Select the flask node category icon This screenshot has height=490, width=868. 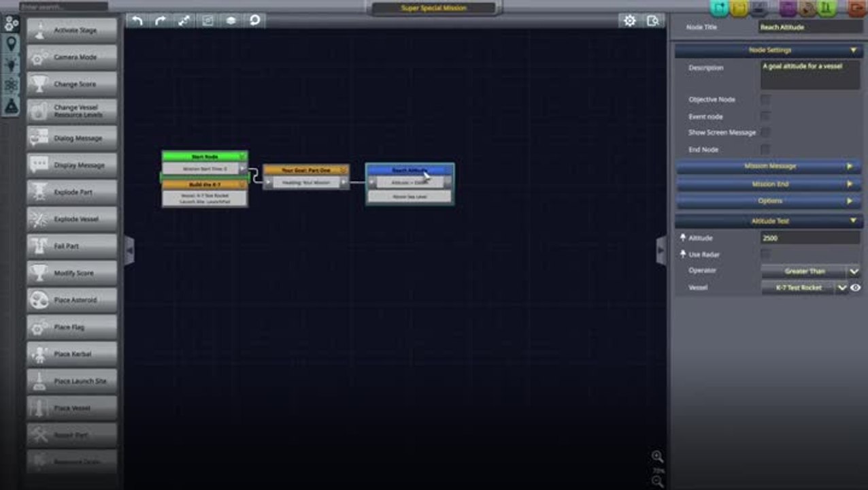click(x=11, y=105)
